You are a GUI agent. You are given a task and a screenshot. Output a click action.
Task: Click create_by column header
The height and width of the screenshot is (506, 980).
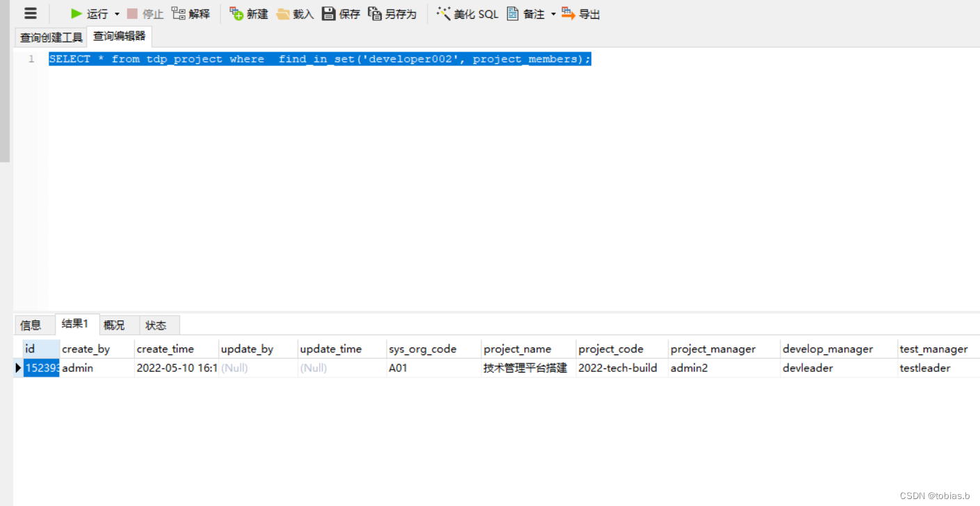[x=97, y=349]
